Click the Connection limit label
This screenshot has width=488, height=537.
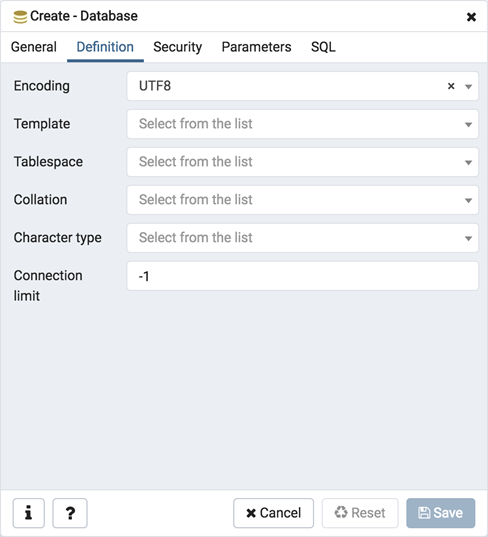tap(48, 285)
